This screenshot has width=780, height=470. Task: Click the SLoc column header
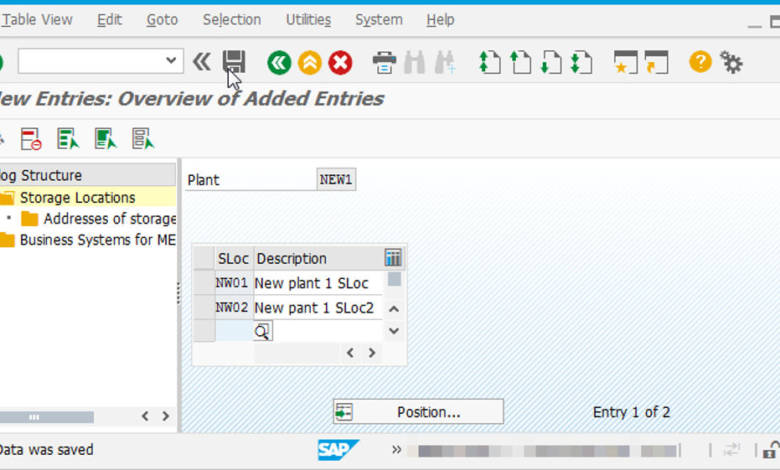click(233, 259)
